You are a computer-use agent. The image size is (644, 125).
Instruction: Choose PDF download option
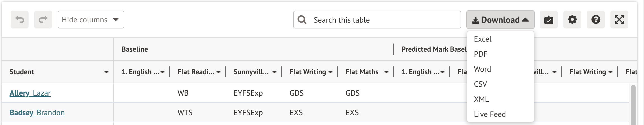[x=480, y=54]
